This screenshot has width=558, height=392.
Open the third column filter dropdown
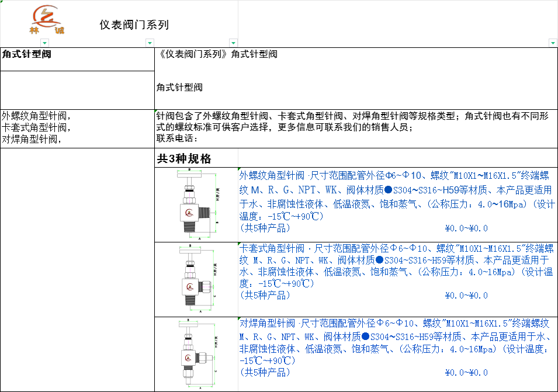[234, 43]
